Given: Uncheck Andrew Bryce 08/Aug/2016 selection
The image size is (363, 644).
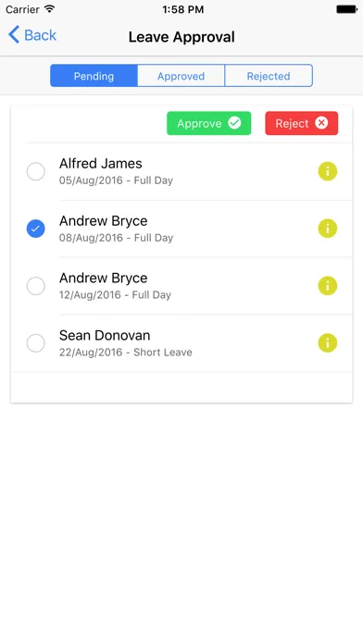Looking at the screenshot, I should (x=36, y=229).
